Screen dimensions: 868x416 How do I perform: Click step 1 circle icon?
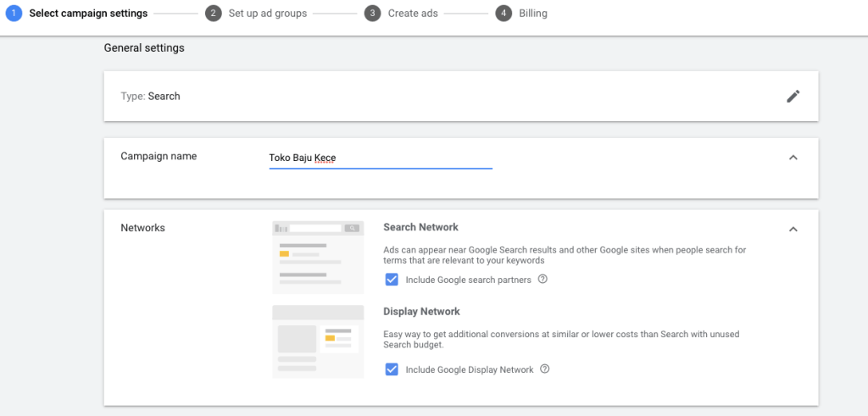pos(14,14)
